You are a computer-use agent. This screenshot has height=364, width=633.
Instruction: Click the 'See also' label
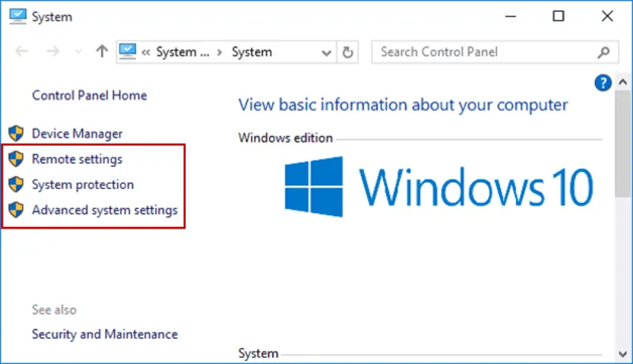coord(54,310)
